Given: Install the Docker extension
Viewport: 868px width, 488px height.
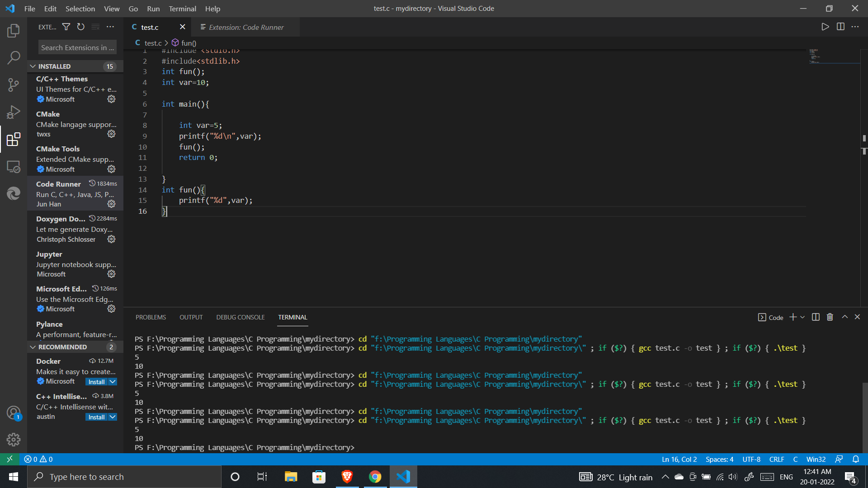Looking at the screenshot, I should tap(96, 382).
